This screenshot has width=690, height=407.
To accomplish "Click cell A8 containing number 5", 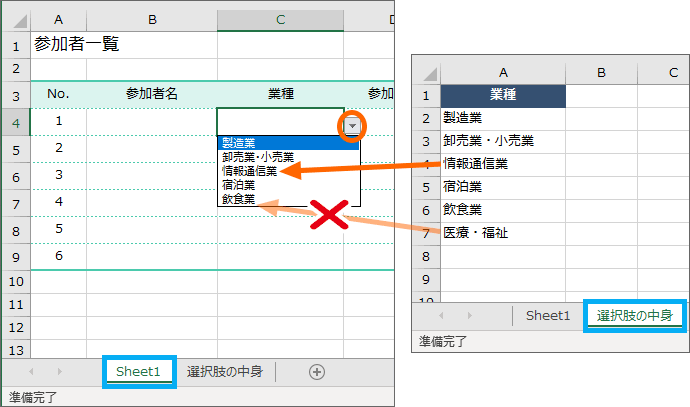I will pos(59,230).
